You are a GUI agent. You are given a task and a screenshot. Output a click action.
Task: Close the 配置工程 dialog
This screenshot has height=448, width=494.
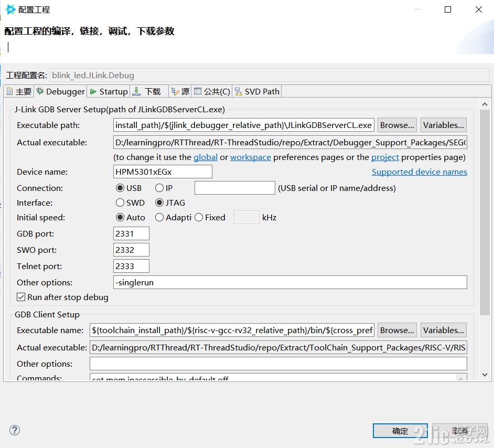479,9
